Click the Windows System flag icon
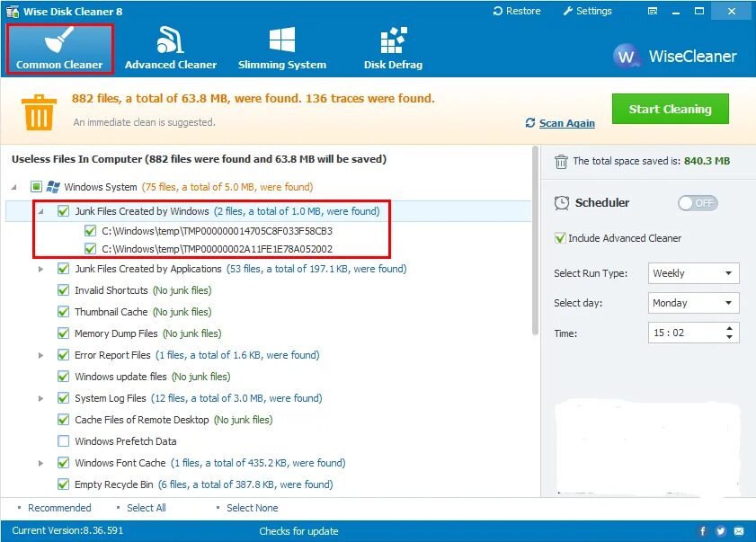Image resolution: width=756 pixels, height=542 pixels. pos(53,187)
